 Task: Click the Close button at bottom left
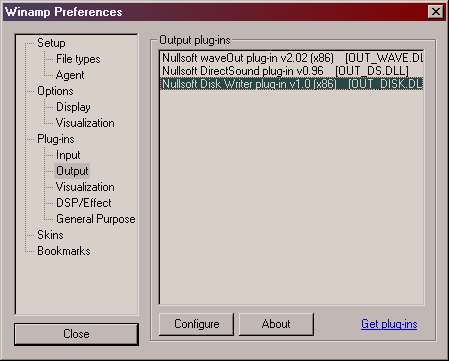76,334
